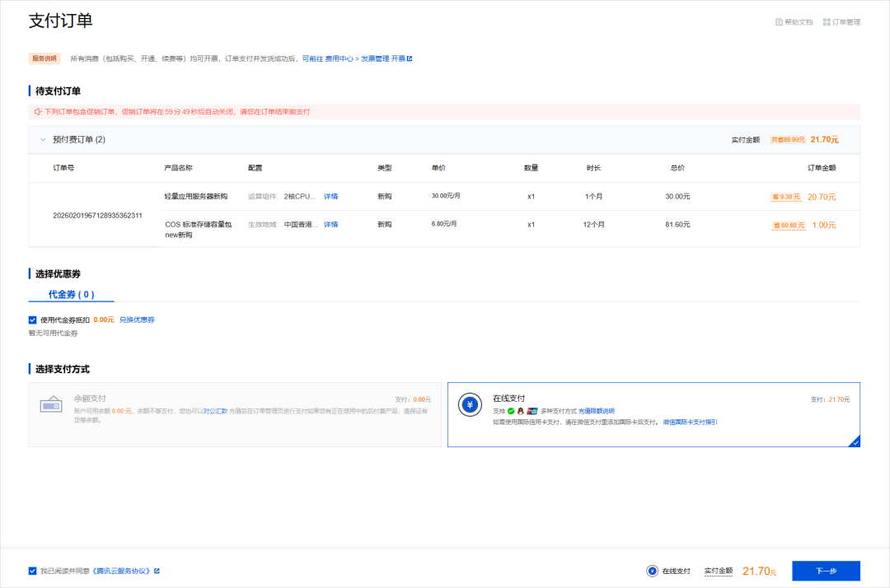Click the 订单管理 order management icon

click(829, 21)
